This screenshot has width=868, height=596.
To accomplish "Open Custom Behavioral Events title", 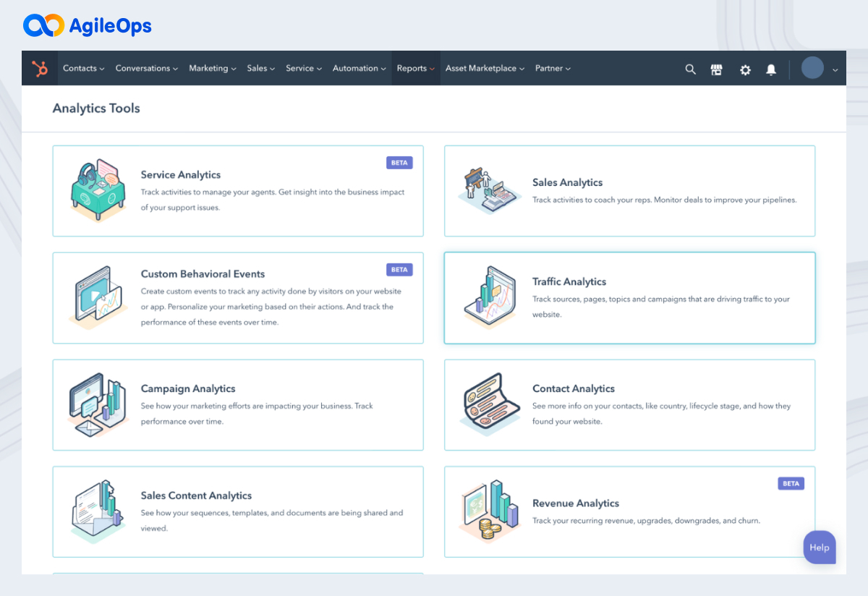I will (x=203, y=274).
